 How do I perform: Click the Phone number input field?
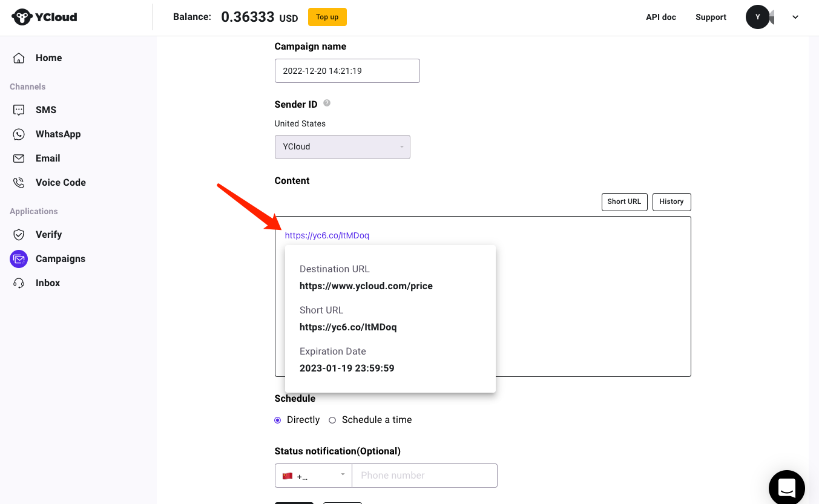pyautogui.click(x=424, y=476)
